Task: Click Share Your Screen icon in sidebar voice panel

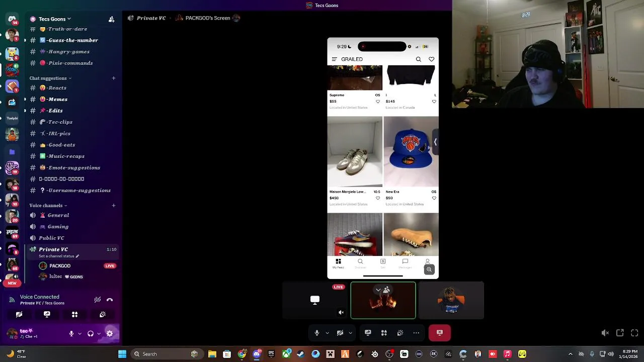Action: click(x=47, y=314)
